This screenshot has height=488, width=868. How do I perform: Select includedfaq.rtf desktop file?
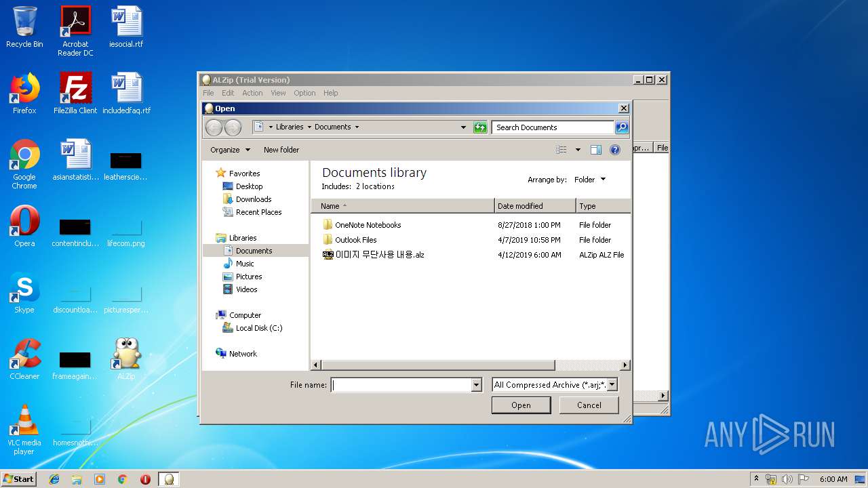(126, 94)
